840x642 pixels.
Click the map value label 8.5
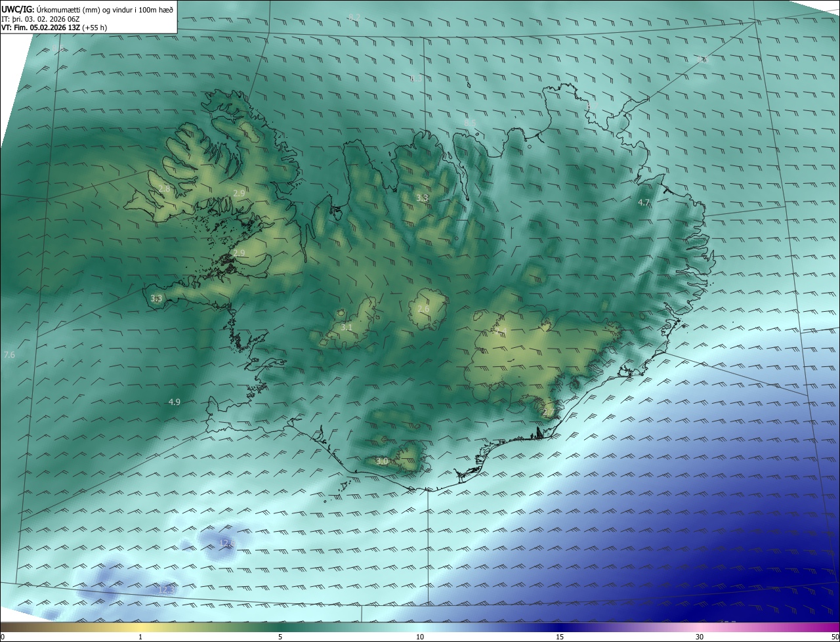(x=470, y=123)
